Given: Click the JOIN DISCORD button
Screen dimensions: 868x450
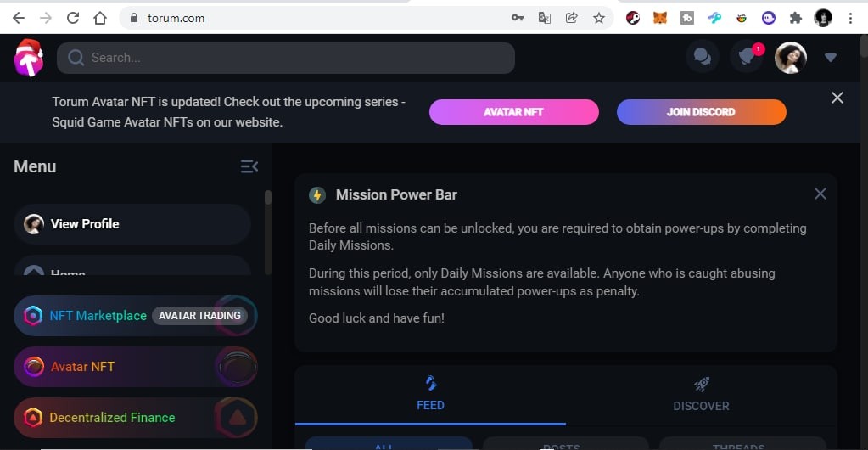Looking at the screenshot, I should point(702,112).
